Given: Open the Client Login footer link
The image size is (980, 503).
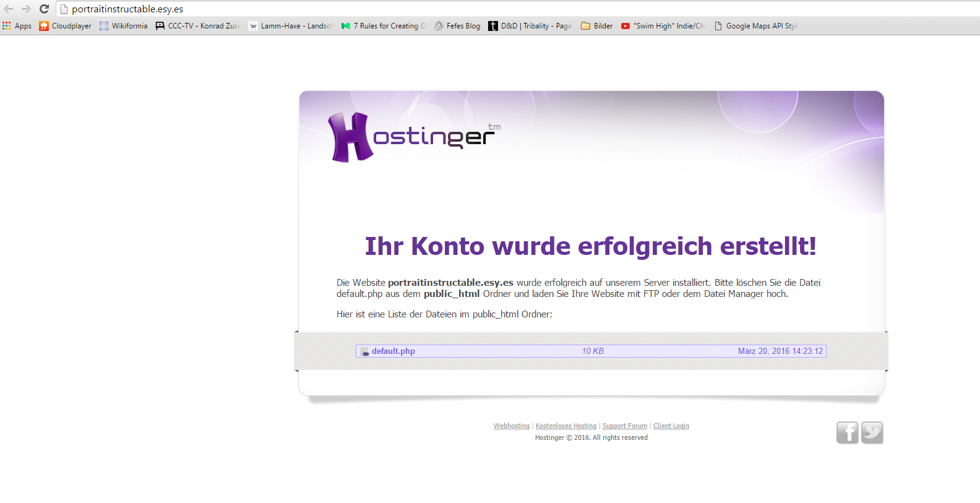Looking at the screenshot, I should [671, 426].
